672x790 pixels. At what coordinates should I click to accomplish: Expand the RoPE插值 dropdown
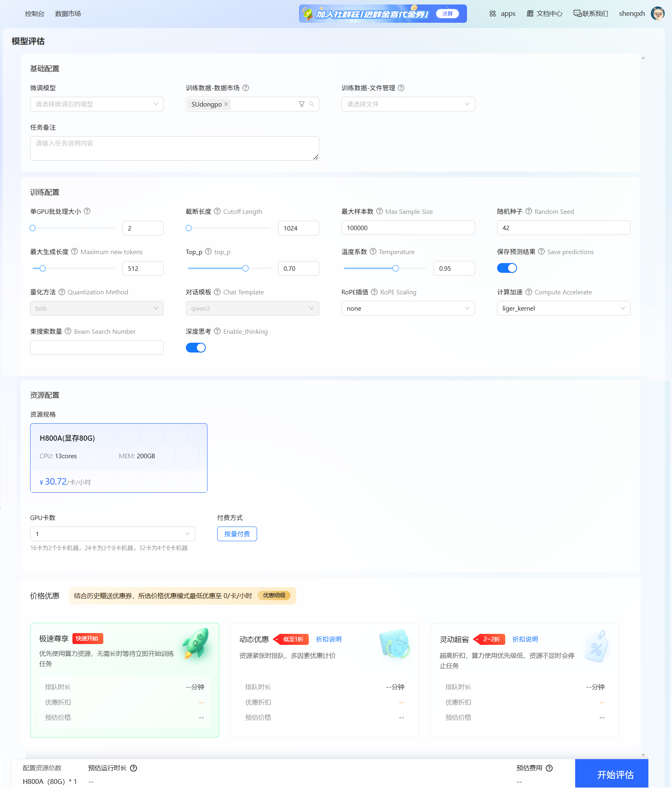[x=408, y=308]
